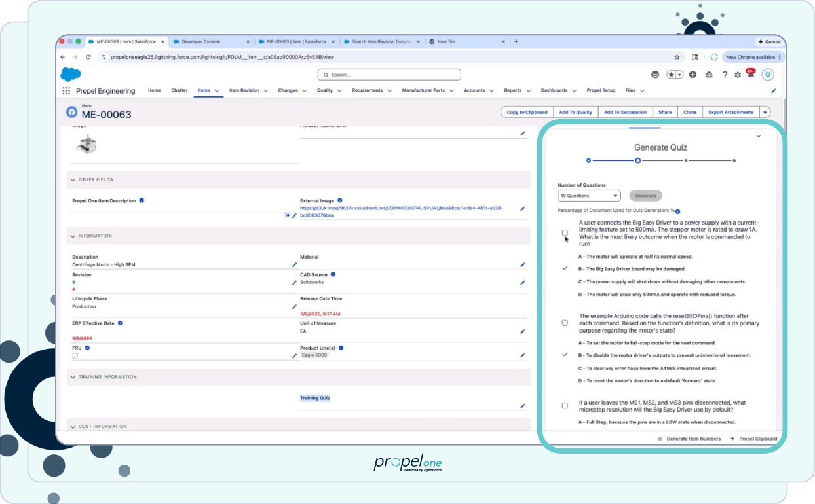Image resolution: width=815 pixels, height=504 pixels.
Task: Open the Propel Setup nav tab
Action: (x=601, y=91)
